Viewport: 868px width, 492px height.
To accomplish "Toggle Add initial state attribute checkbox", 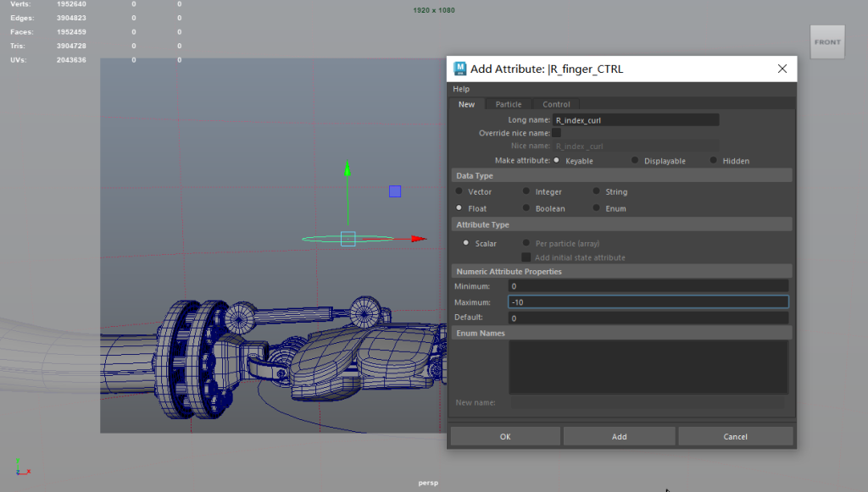I will [526, 257].
